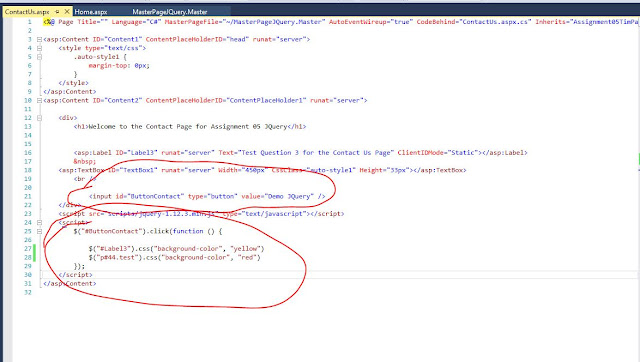Place cursor on the 'margin-top' property
Viewport: 640px width, 362px height.
pyautogui.click(x=108, y=65)
